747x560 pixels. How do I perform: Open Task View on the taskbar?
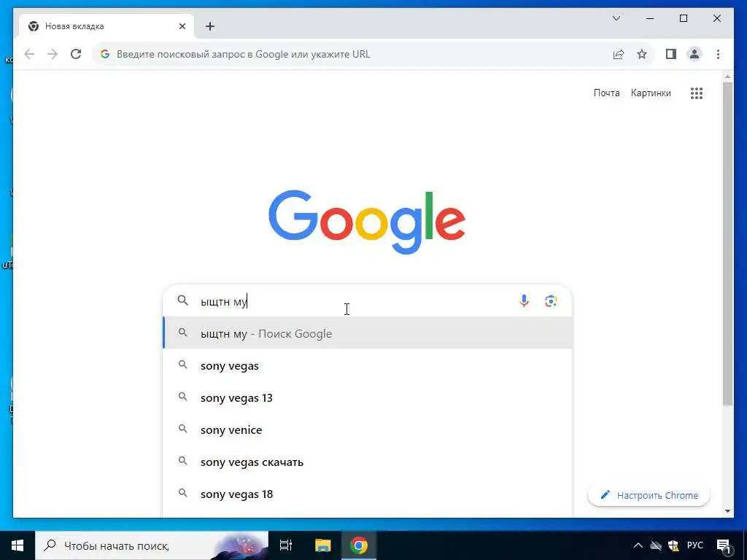coord(286,545)
